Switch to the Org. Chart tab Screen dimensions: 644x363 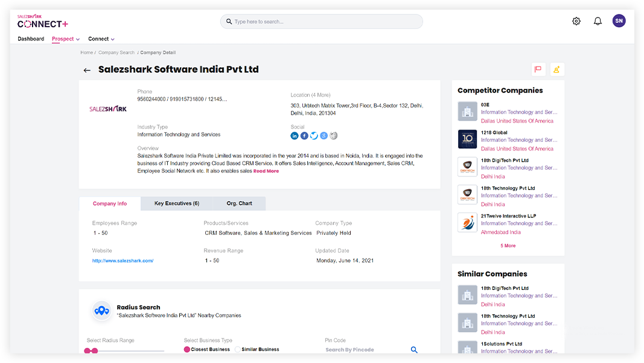click(x=240, y=204)
